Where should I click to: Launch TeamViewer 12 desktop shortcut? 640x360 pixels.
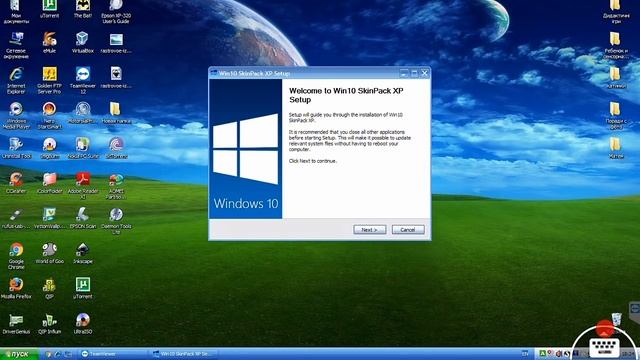pos(83,80)
